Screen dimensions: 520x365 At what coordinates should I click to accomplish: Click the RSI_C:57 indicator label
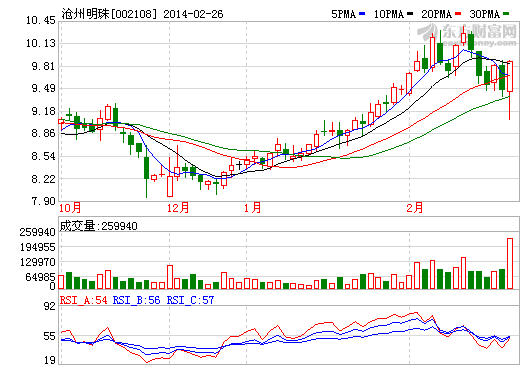coord(190,300)
